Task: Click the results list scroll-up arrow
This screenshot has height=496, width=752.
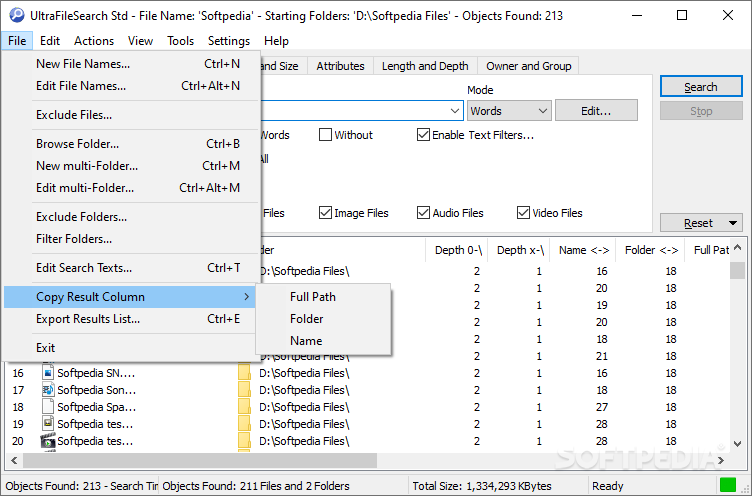Action: coord(738,248)
